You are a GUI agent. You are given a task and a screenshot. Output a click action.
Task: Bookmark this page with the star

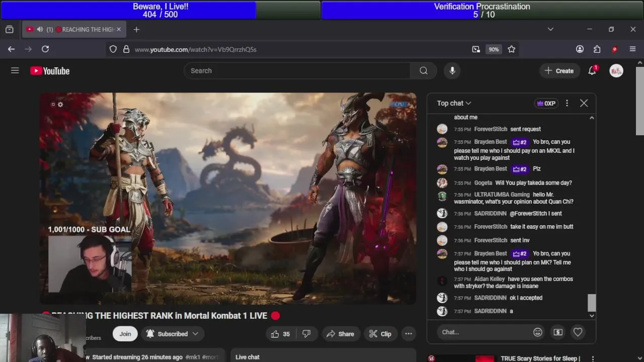point(512,49)
